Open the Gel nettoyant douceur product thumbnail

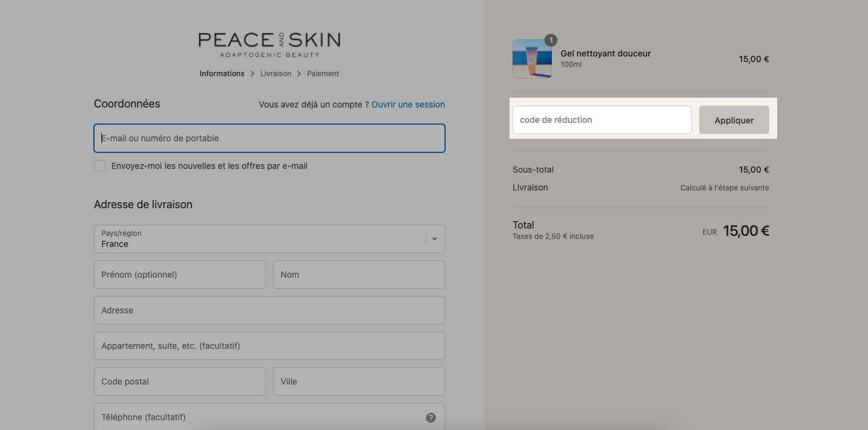pyautogui.click(x=532, y=59)
